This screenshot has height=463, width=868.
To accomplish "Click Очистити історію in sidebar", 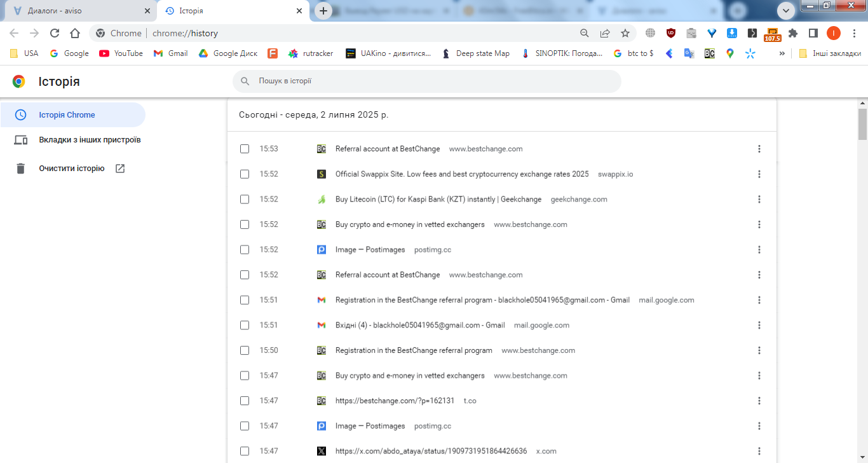I will (x=71, y=169).
